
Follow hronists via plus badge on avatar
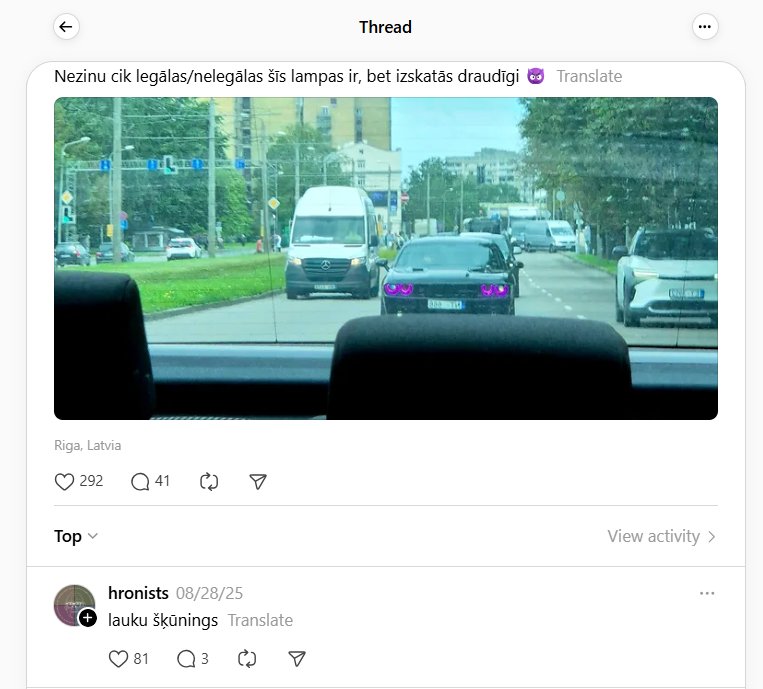88,618
